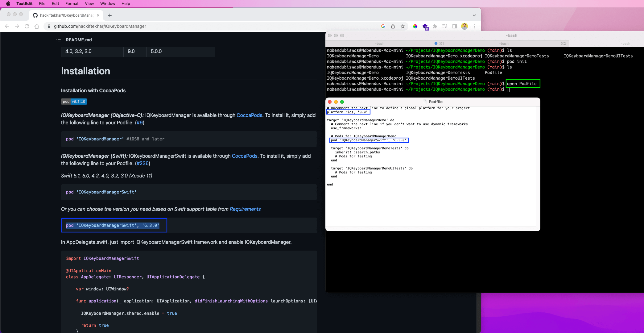
Task: Open the Format menu in menu bar
Action: (x=72, y=3)
